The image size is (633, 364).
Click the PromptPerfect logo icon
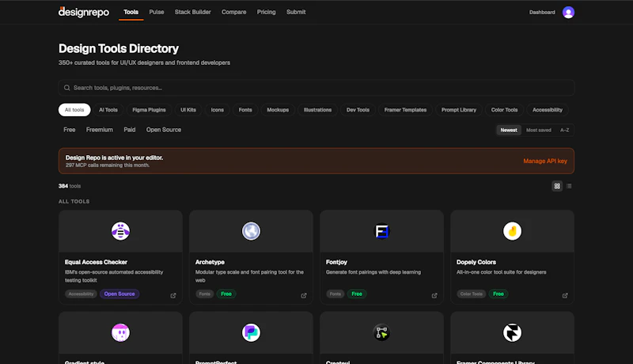251,332
